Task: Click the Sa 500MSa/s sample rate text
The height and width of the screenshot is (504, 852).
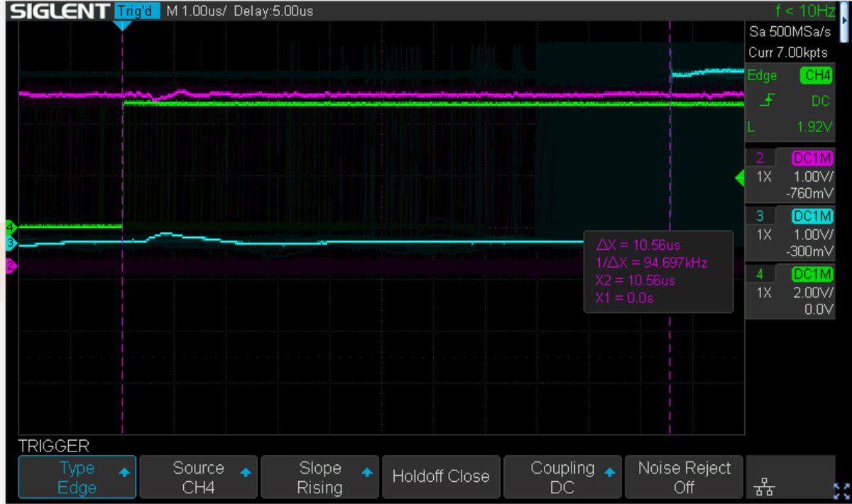Action: 791,33
